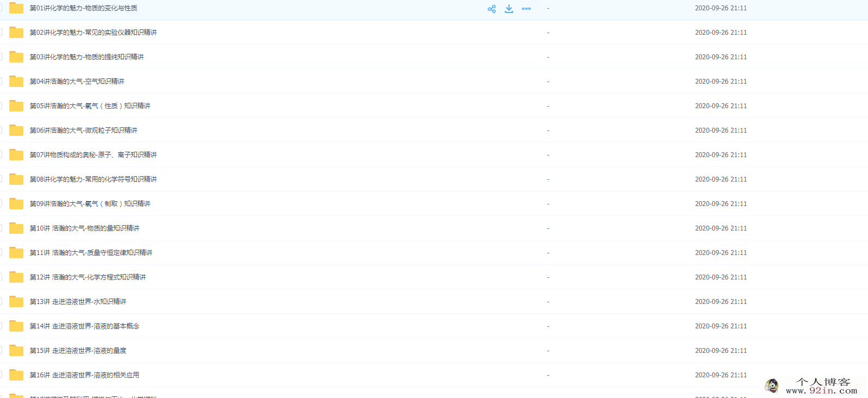This screenshot has width=868, height=398.
Task: Tick the checkbox for the 第11讲 folder row
Action: point(1,252)
